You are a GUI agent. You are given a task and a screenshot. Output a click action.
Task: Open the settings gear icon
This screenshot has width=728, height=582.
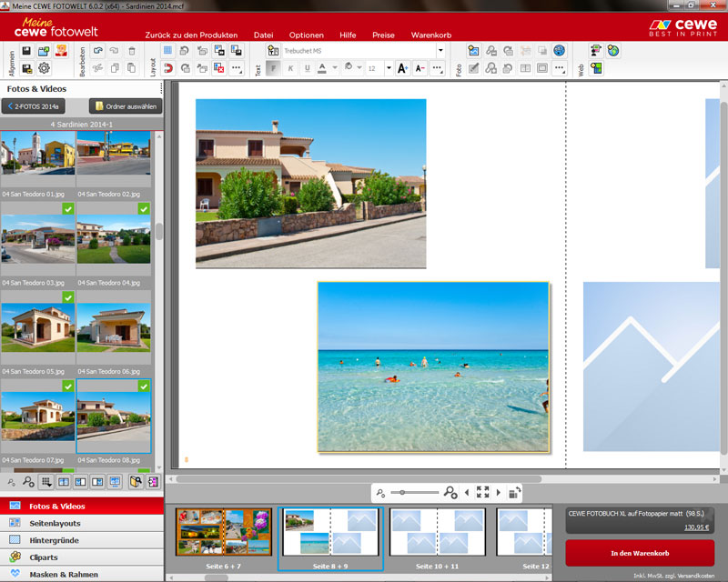44,68
